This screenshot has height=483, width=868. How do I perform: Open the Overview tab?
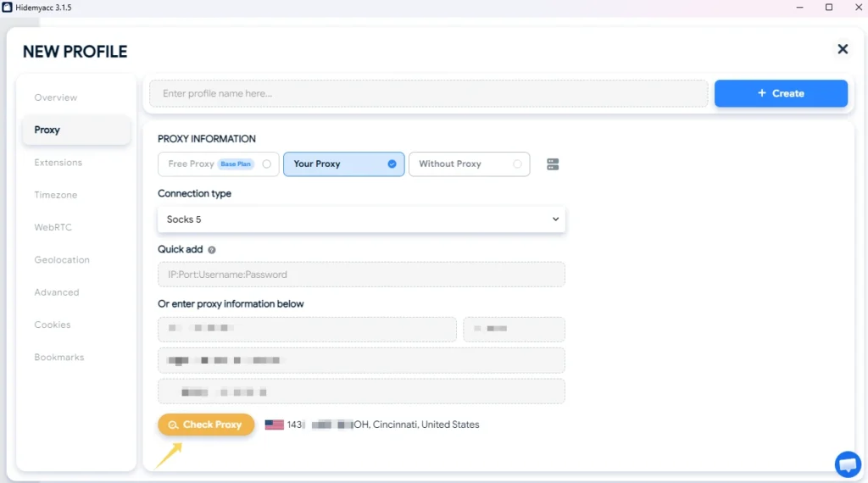[56, 97]
